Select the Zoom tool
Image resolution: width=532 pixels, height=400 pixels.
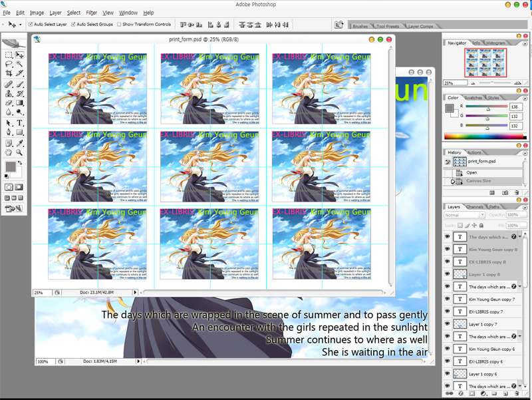(x=19, y=152)
